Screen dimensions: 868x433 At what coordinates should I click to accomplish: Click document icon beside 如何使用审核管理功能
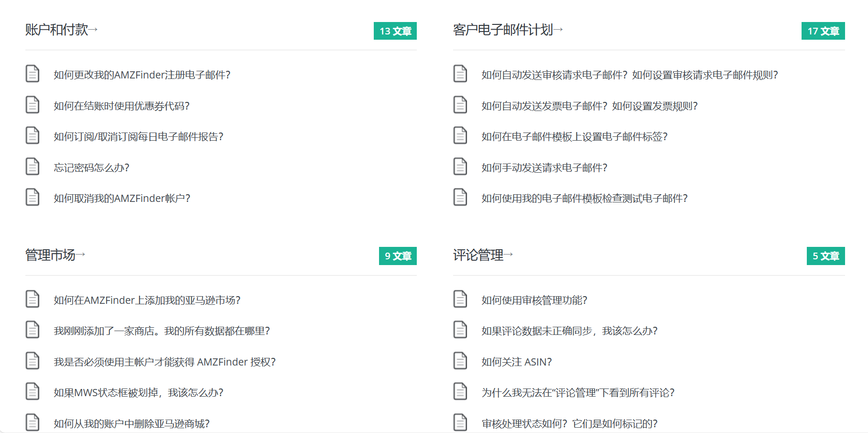tap(460, 299)
